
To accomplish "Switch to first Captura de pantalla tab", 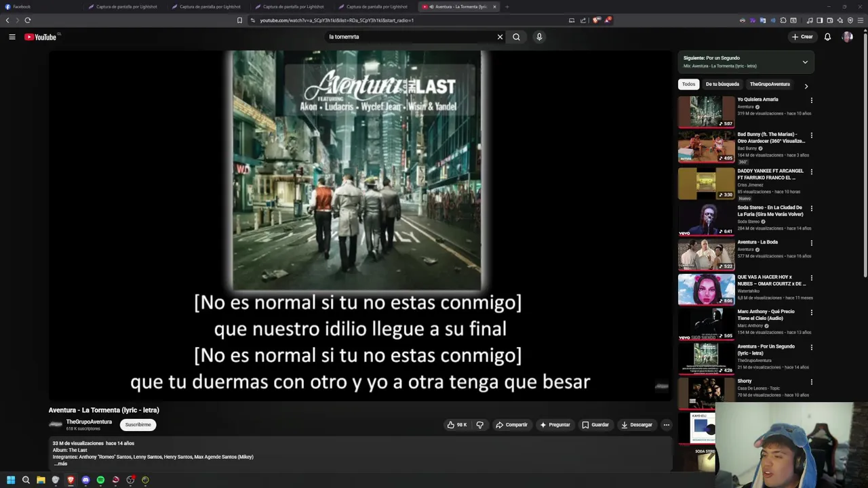I will tap(127, 7).
